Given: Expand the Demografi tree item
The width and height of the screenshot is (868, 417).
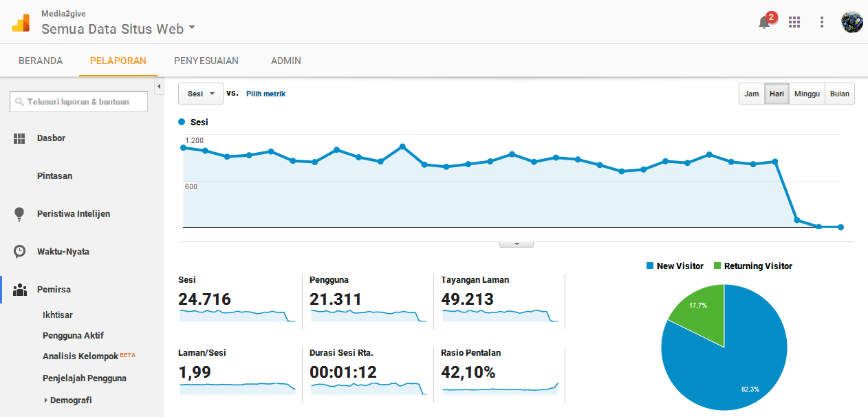Looking at the screenshot, I should click(46, 400).
